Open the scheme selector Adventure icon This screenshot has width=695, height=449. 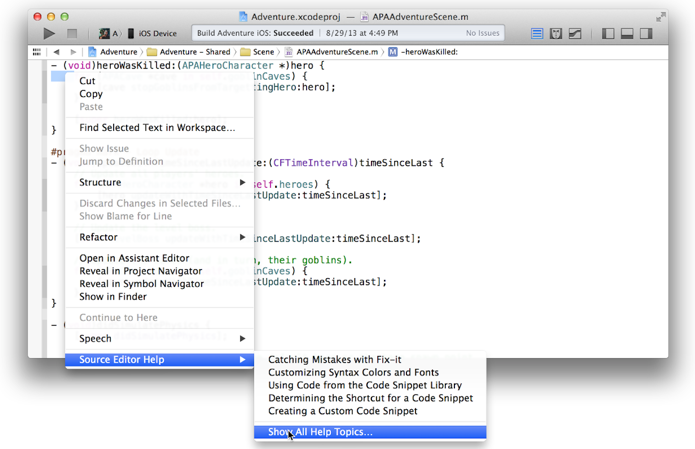point(104,33)
